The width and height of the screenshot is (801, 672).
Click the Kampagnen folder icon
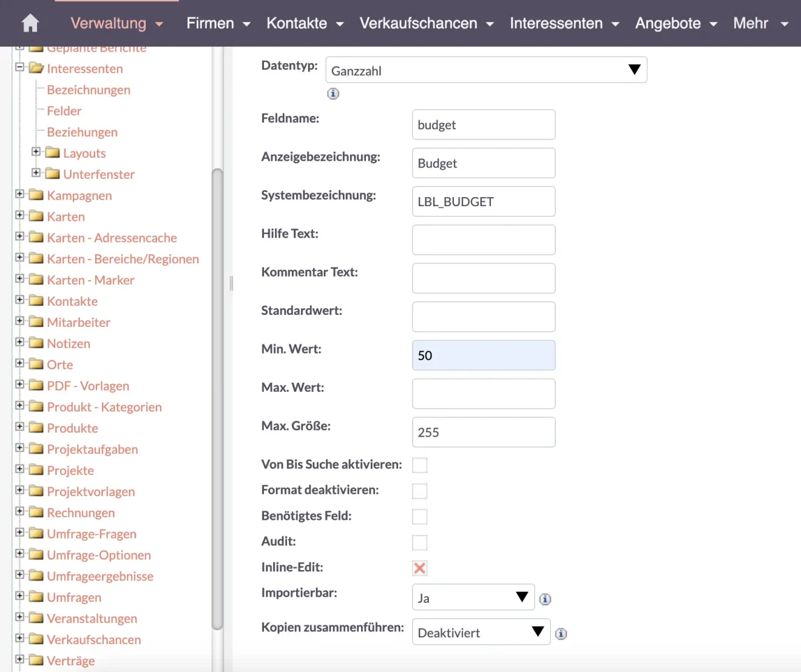coord(36,195)
